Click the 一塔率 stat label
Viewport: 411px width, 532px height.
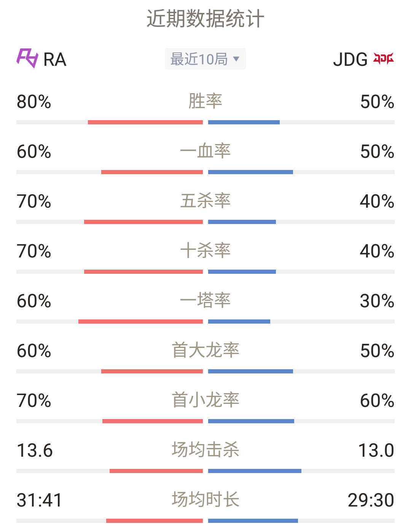(205, 300)
